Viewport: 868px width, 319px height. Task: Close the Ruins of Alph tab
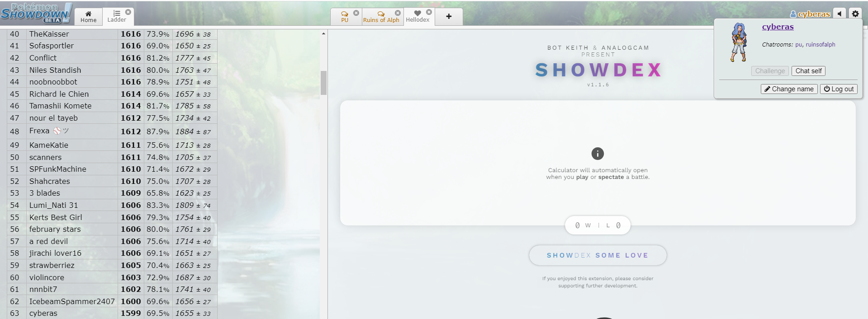[398, 13]
